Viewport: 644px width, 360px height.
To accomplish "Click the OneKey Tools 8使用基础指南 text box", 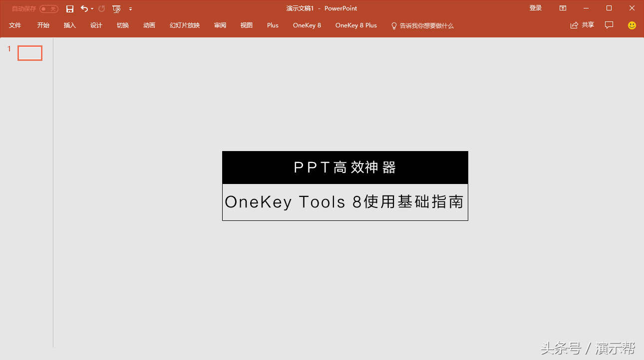I will [345, 202].
